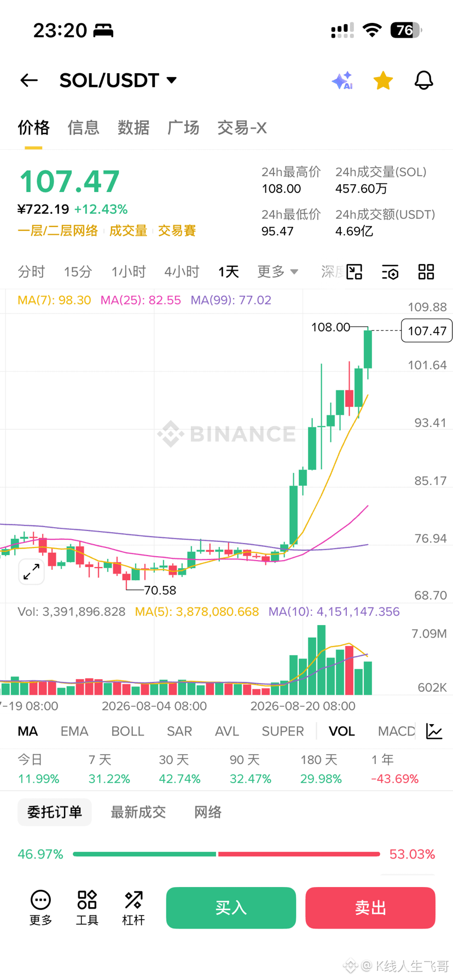Screen dimensions: 453x980
Task: Switch to 网络 tab
Action: [x=208, y=812]
